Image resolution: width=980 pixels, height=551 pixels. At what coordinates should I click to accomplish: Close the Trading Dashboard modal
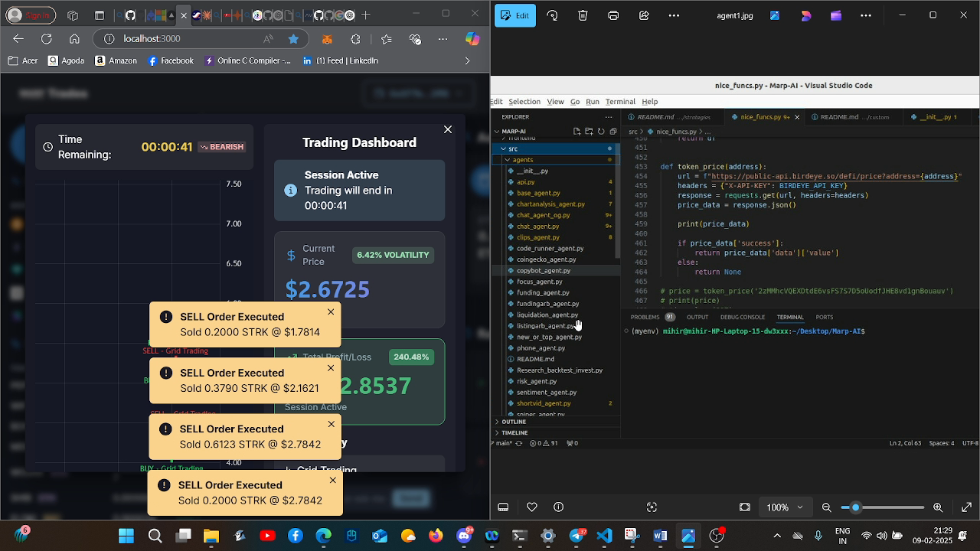[448, 129]
